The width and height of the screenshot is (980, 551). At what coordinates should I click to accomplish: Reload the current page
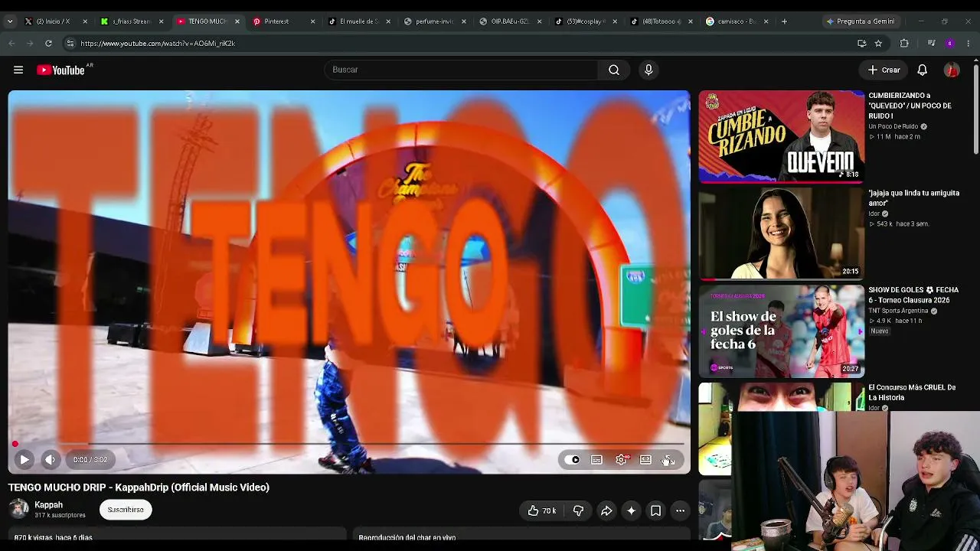tap(48, 44)
